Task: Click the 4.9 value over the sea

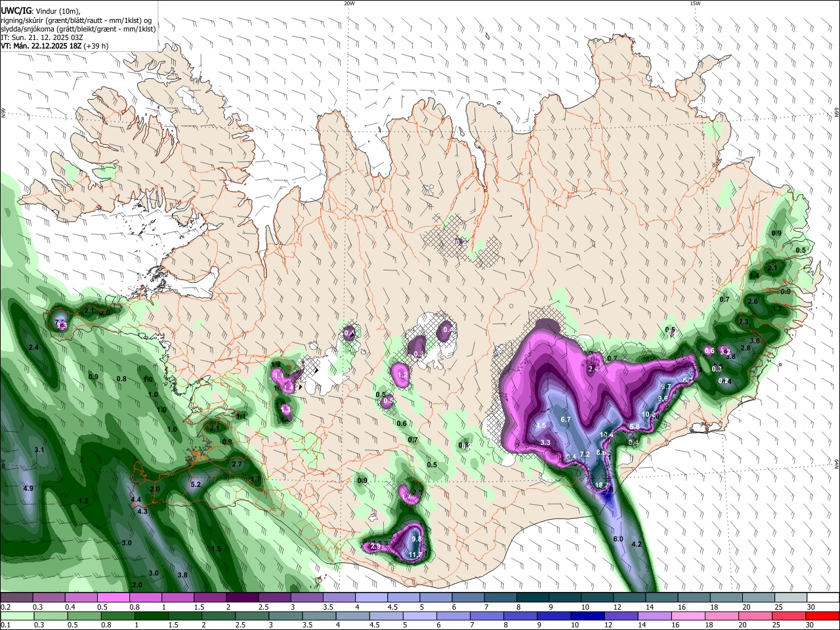Action: point(28,488)
